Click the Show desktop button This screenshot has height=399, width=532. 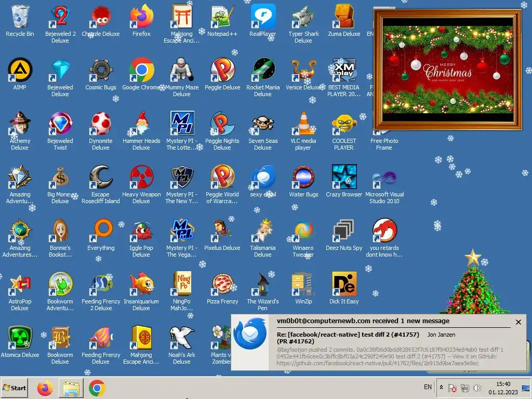pyautogui.click(x=526, y=388)
